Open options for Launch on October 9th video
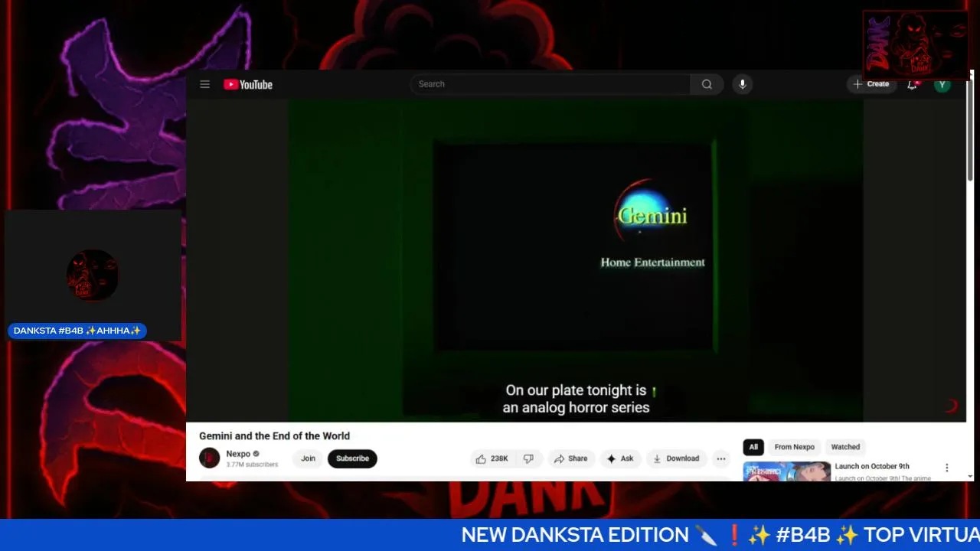 click(x=946, y=468)
